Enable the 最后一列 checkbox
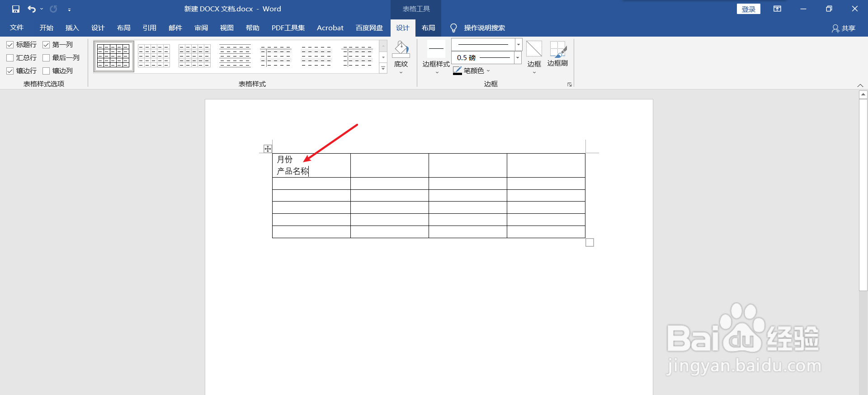 click(46, 58)
